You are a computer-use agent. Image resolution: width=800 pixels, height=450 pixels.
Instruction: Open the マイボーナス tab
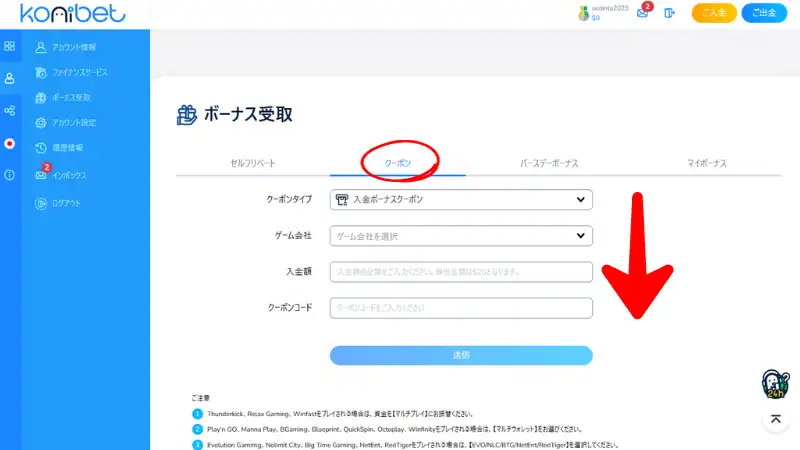point(706,163)
